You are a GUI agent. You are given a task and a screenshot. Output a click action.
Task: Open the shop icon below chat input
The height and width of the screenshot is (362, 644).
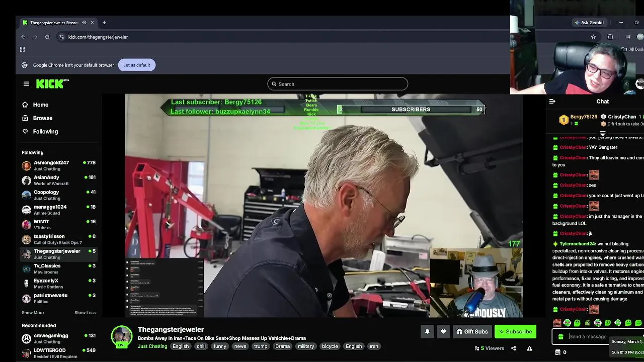(x=557, y=352)
